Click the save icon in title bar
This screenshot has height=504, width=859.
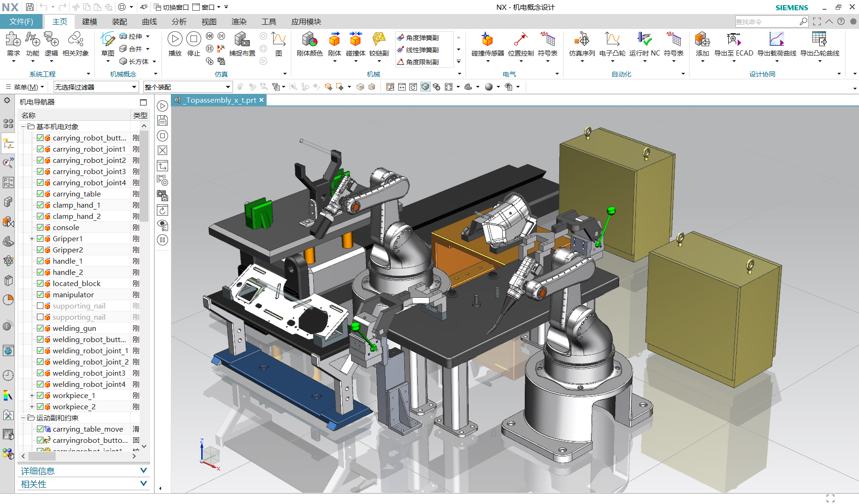(29, 7)
